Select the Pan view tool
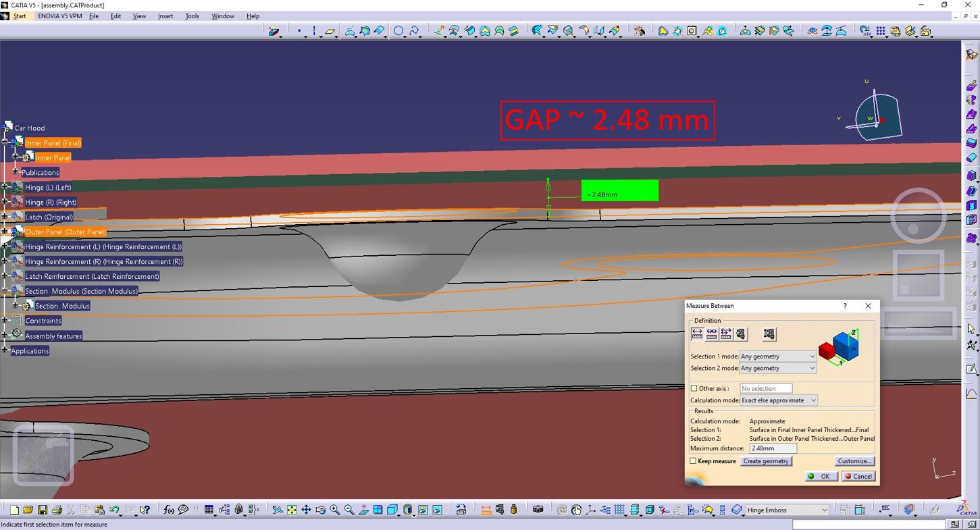This screenshot has height=530, width=980. click(x=306, y=510)
